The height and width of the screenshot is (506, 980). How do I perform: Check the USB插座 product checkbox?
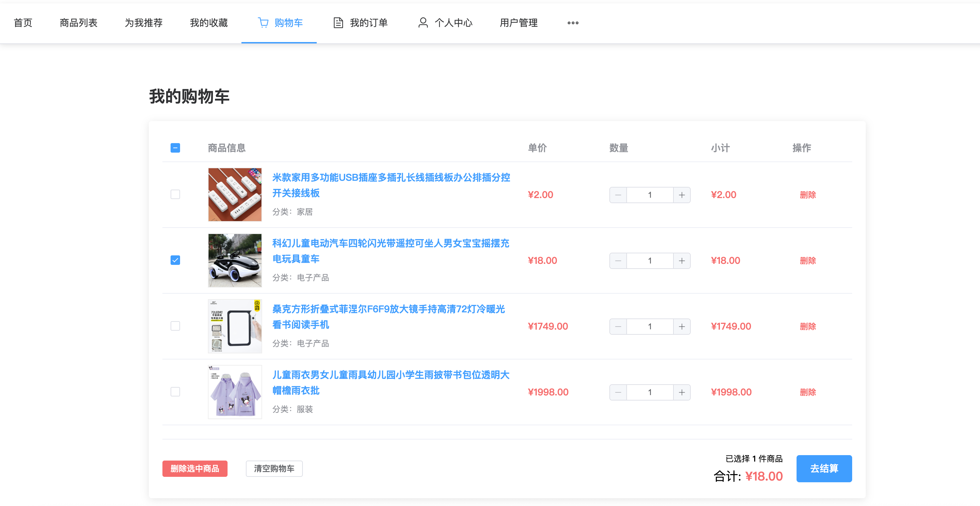point(175,195)
